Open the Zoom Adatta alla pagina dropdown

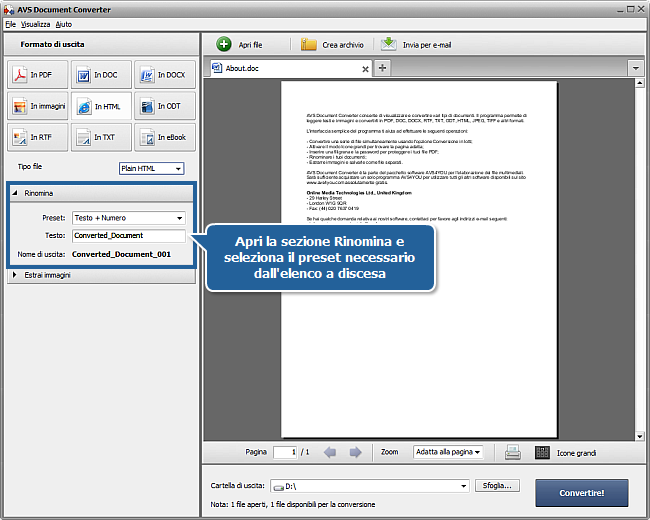click(448, 452)
